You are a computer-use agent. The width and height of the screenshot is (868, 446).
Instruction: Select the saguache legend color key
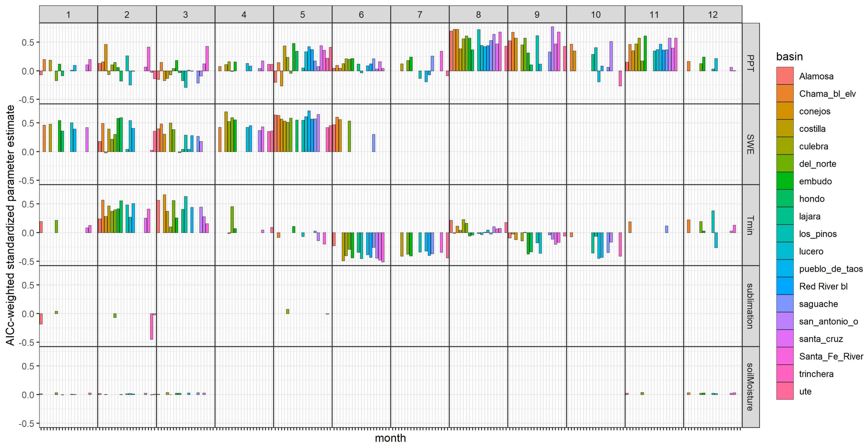click(x=785, y=304)
